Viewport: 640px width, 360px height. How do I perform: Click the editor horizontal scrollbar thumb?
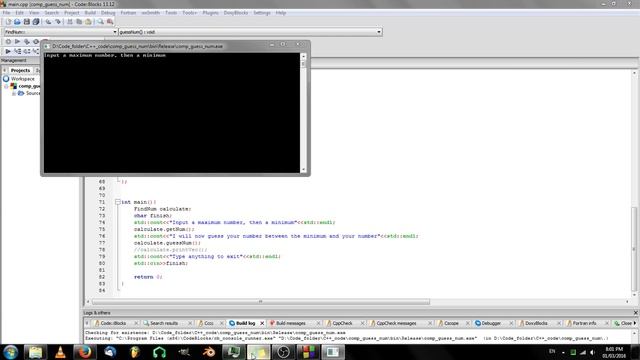click(x=260, y=302)
